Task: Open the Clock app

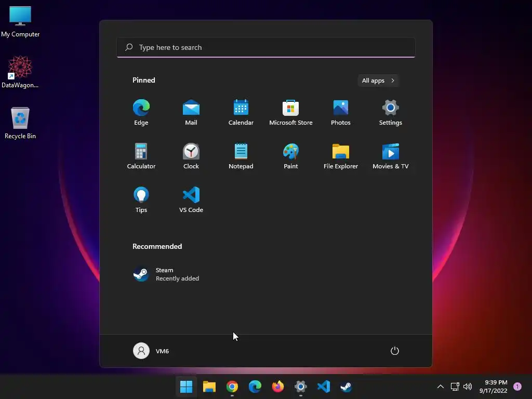Action: pos(191,156)
